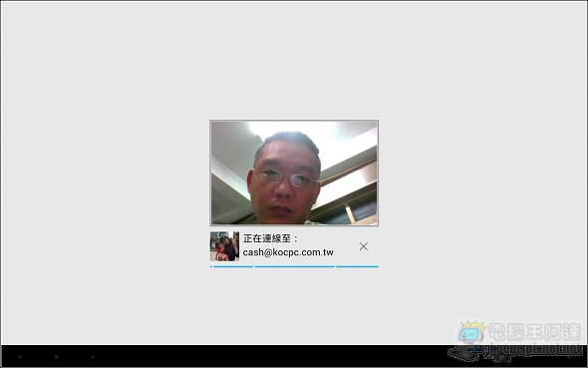Tap the third dimmed navigation dot (Recents)
This screenshot has width=588, height=368.
pos(93,357)
